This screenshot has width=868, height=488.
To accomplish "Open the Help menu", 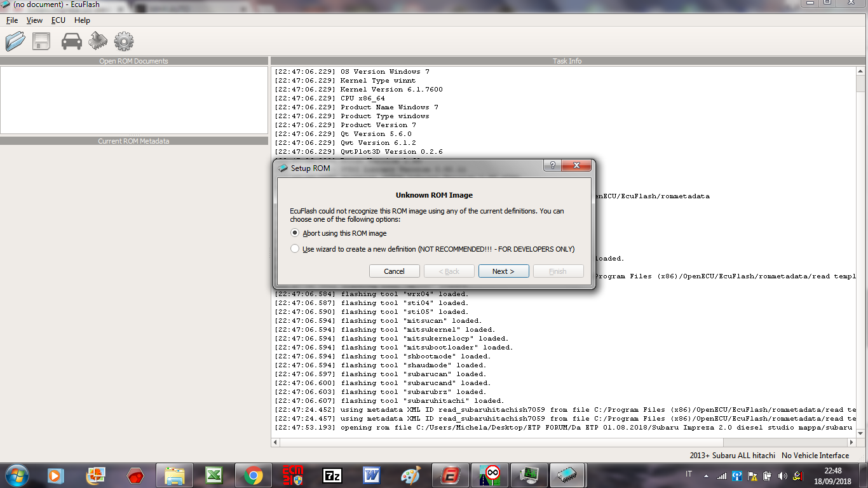I will click(x=82, y=20).
